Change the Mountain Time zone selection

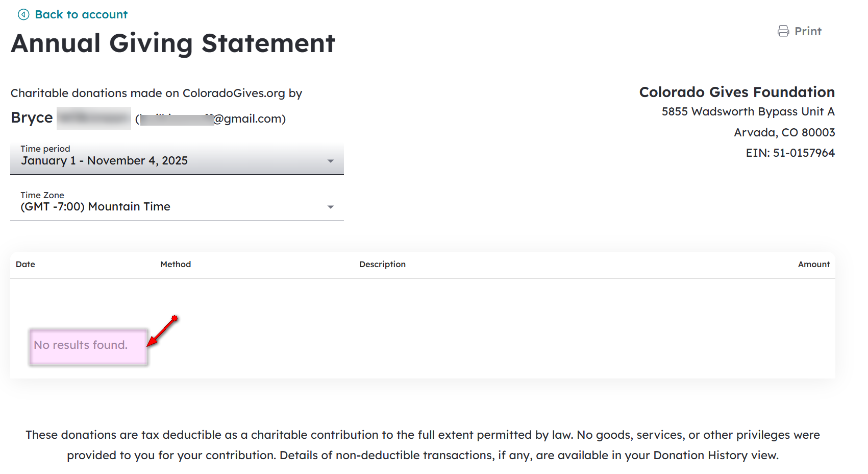pos(95,206)
